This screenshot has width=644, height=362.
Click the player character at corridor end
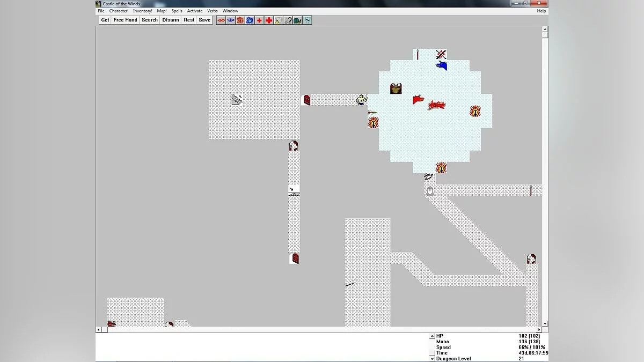pyautogui.click(x=362, y=100)
